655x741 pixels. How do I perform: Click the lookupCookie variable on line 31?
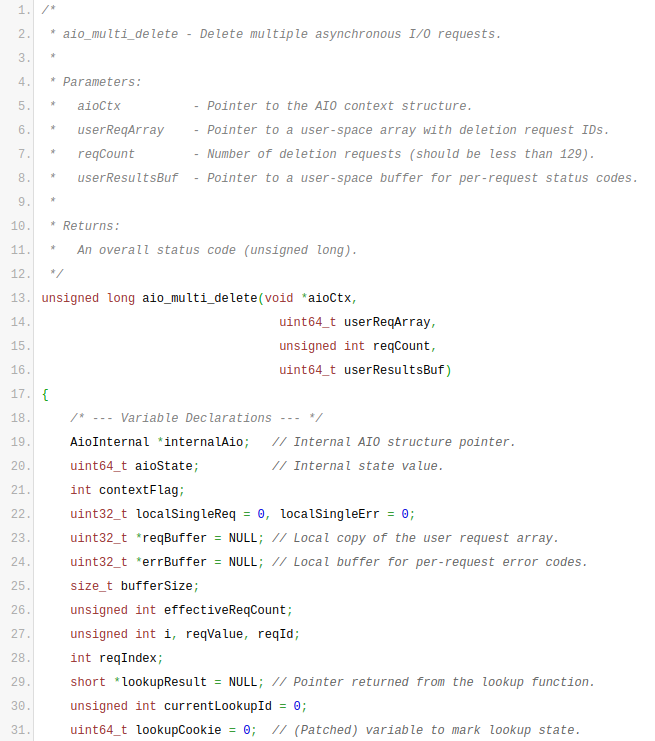click(179, 730)
